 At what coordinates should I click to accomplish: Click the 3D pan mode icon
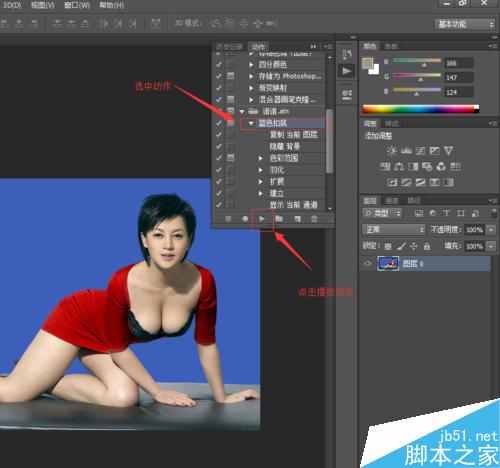(244, 24)
